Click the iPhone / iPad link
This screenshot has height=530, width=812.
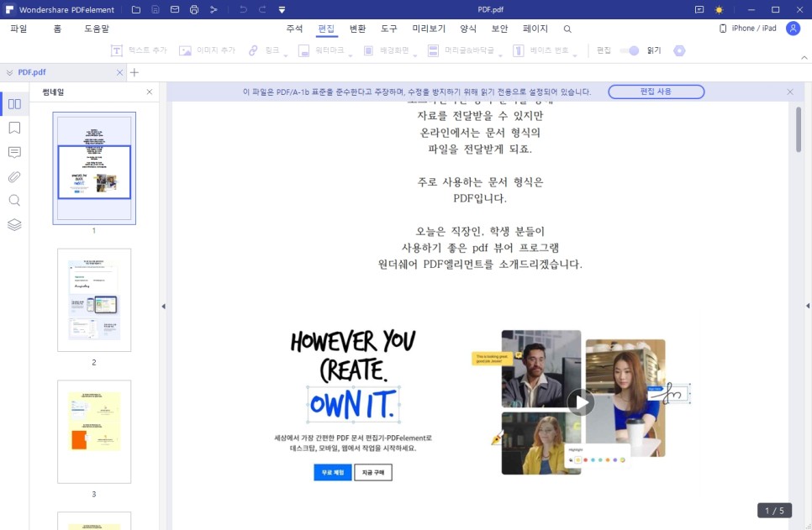(748, 29)
